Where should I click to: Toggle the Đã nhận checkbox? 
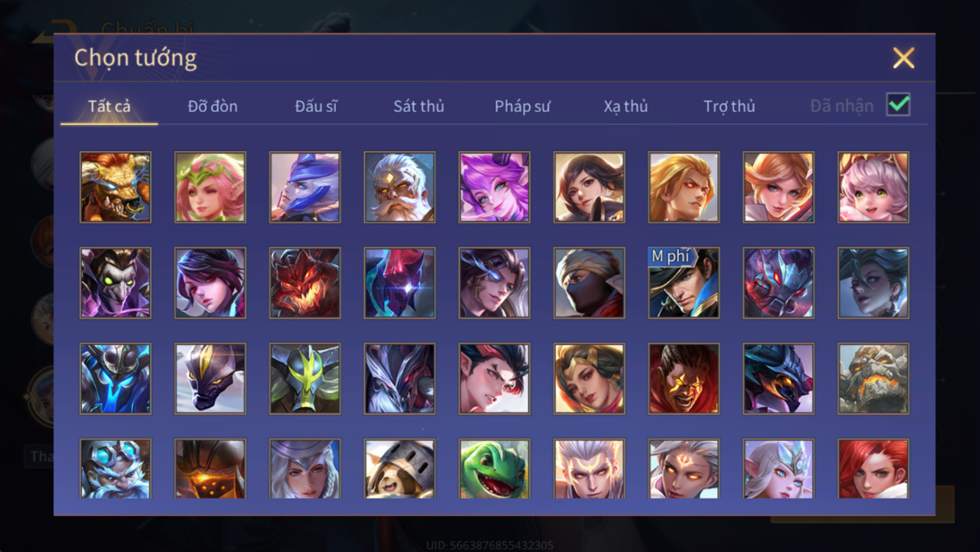[x=898, y=104]
